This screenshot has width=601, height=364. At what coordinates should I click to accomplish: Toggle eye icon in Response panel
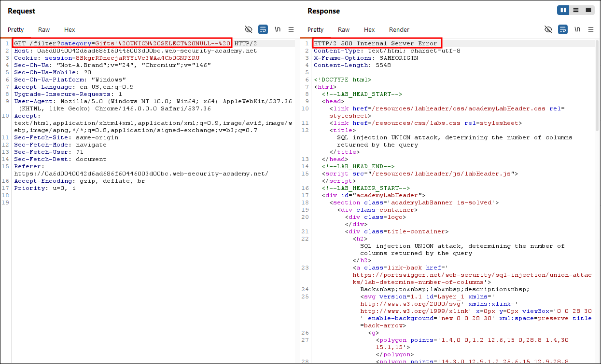[x=548, y=29]
